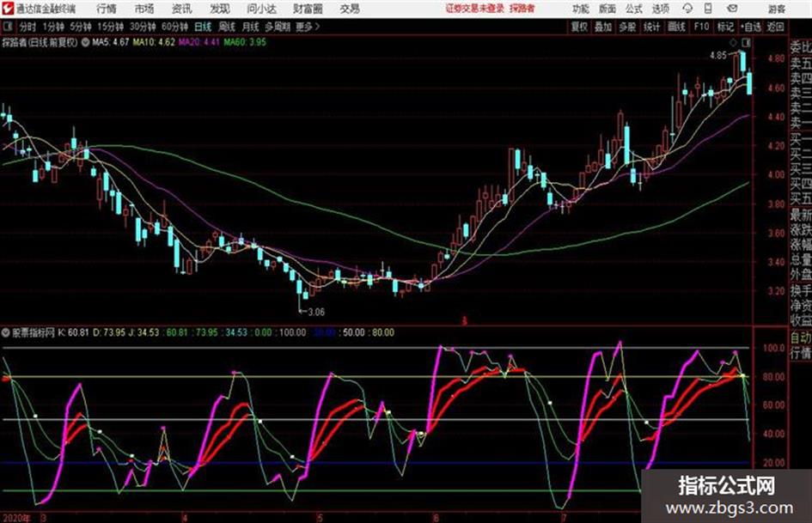The image size is (812, 523).
Task: Click the 统计 statistics button
Action: point(652,27)
